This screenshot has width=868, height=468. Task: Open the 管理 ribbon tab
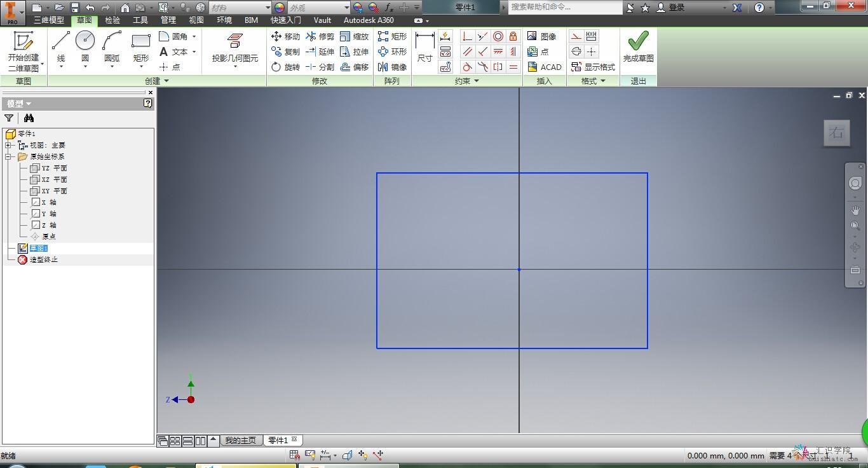168,20
